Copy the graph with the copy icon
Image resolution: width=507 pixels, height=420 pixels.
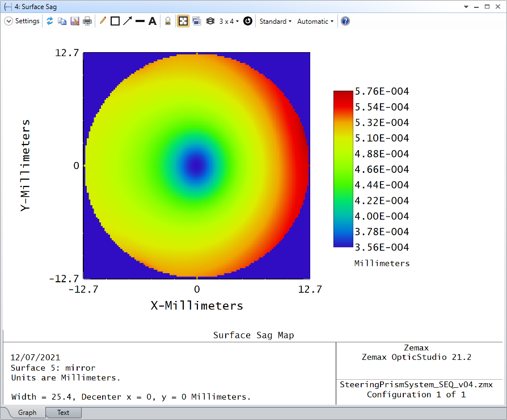coord(62,22)
